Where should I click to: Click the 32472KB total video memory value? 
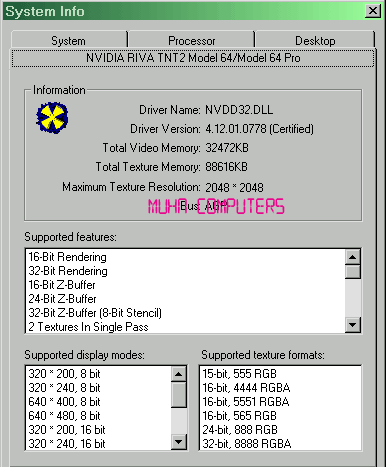pos(227,148)
